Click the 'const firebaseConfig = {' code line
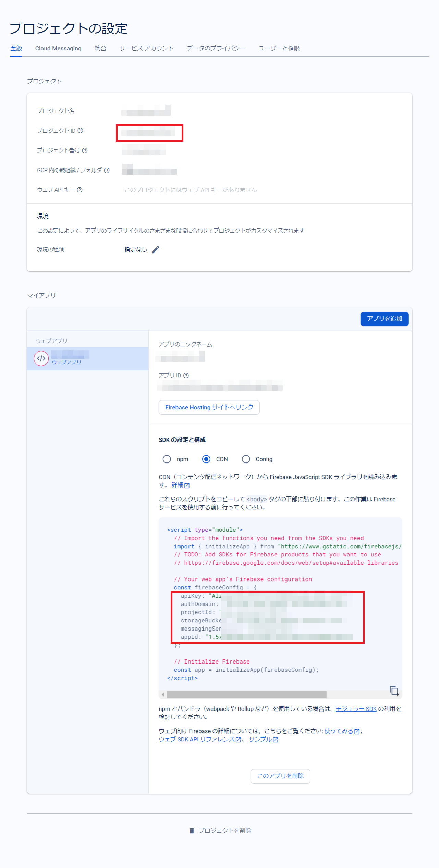This screenshot has height=868, width=439. click(x=215, y=587)
